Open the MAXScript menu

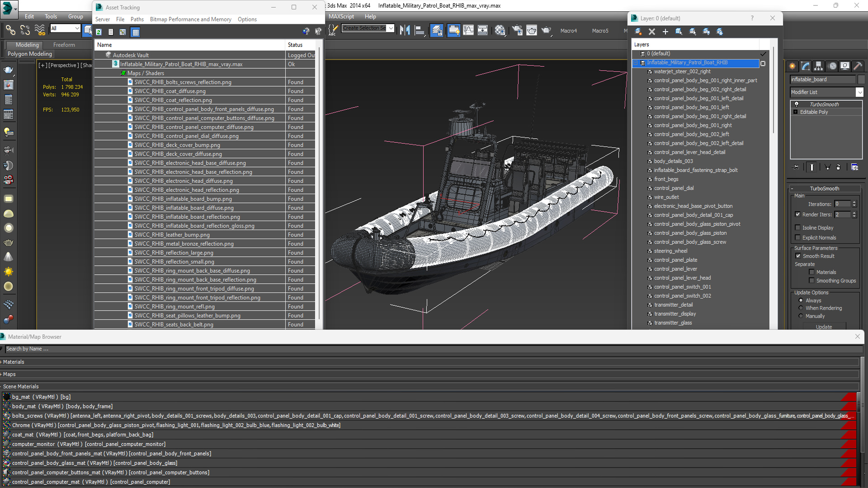341,16
